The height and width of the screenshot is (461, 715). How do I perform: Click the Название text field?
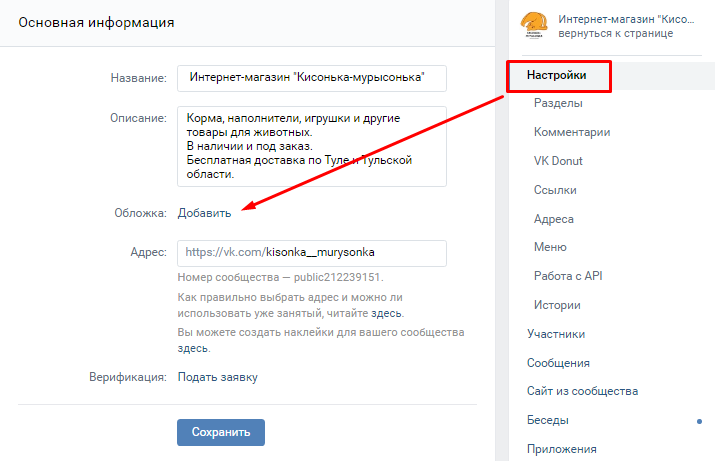pyautogui.click(x=311, y=78)
